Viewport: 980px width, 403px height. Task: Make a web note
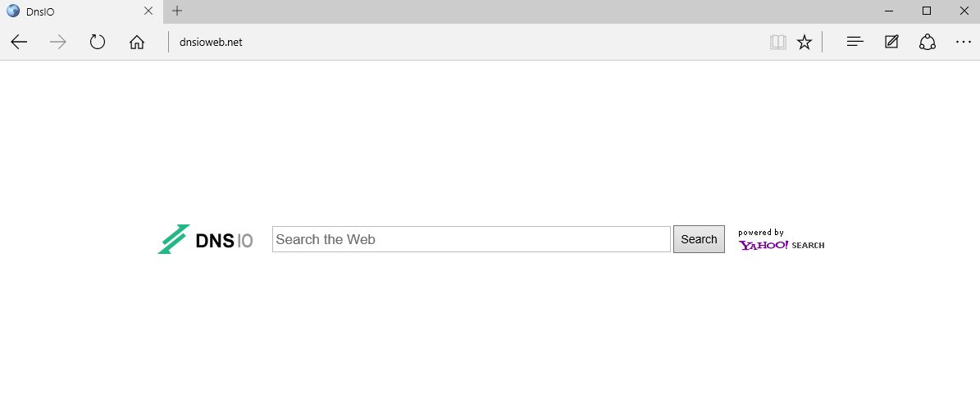891,42
